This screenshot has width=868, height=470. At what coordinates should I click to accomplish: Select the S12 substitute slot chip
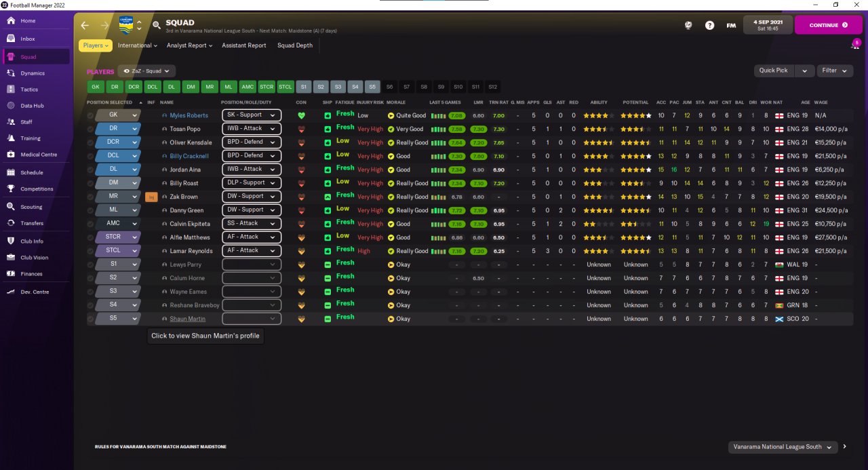click(492, 87)
